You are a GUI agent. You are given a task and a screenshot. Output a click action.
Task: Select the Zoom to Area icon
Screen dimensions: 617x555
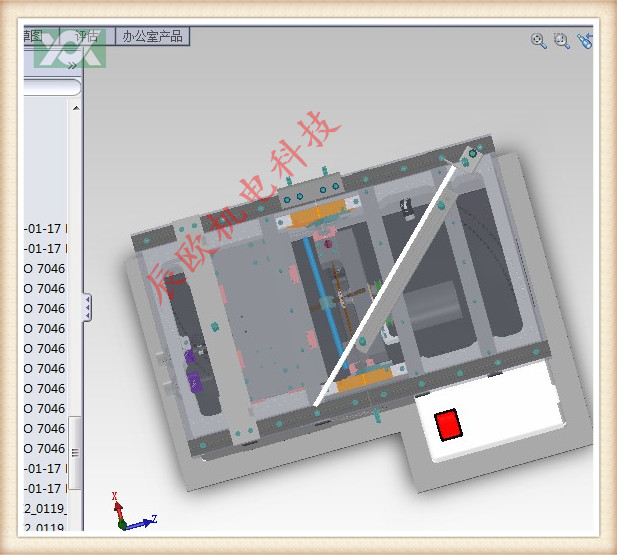562,40
